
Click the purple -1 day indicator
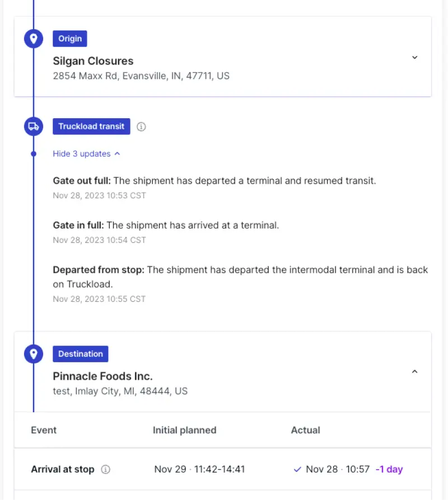tap(389, 469)
